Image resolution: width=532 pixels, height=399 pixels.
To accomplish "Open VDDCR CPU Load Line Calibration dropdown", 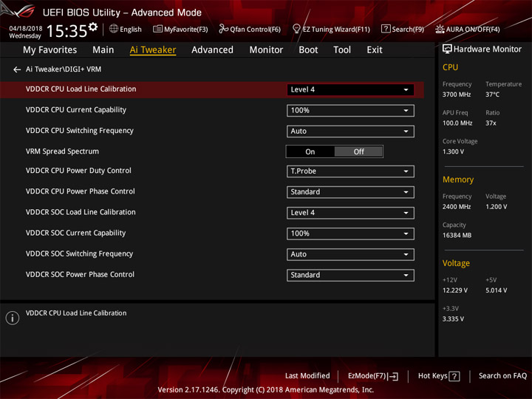I will pyautogui.click(x=350, y=90).
